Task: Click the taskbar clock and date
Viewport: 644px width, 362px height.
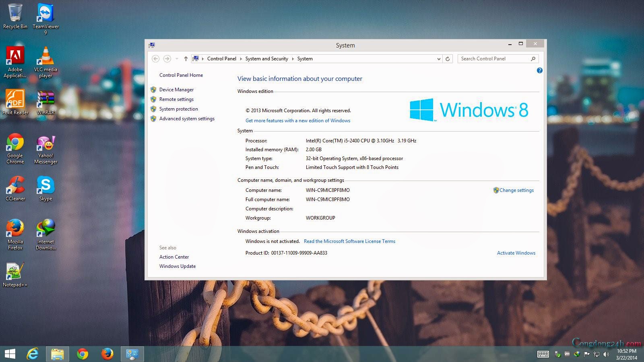Action: [x=627, y=354]
